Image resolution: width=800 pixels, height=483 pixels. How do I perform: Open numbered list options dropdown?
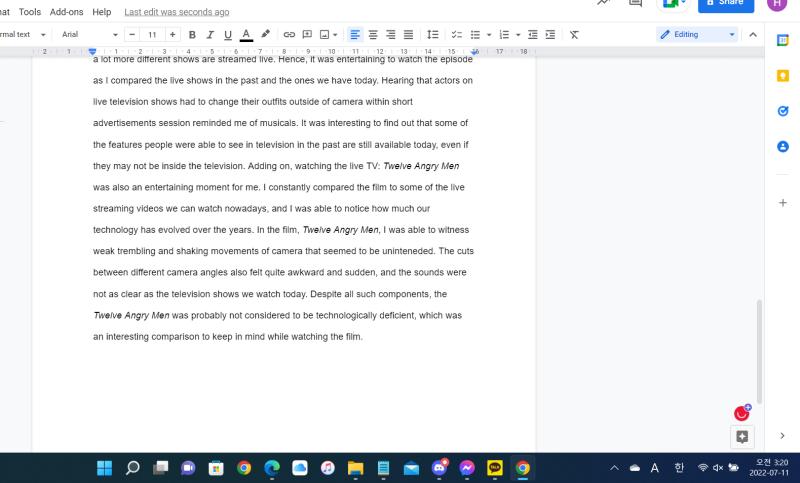tap(518, 35)
